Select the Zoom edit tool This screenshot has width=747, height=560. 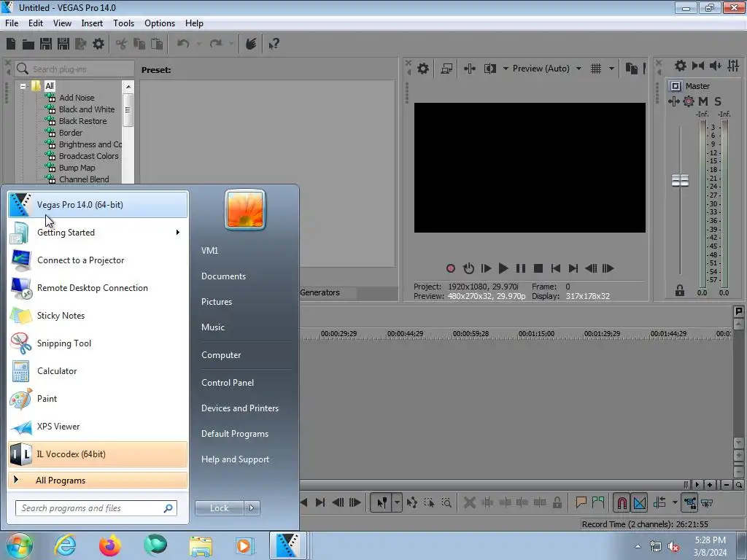pos(446,502)
